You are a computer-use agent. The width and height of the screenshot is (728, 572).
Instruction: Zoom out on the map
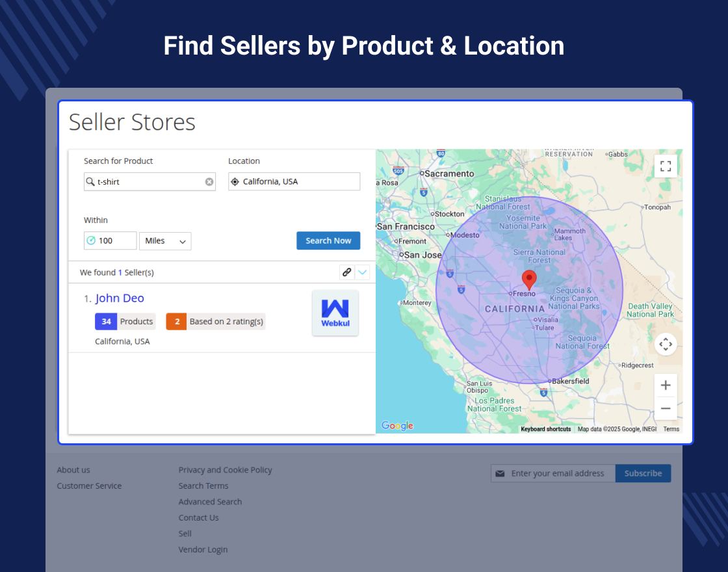[x=666, y=408]
